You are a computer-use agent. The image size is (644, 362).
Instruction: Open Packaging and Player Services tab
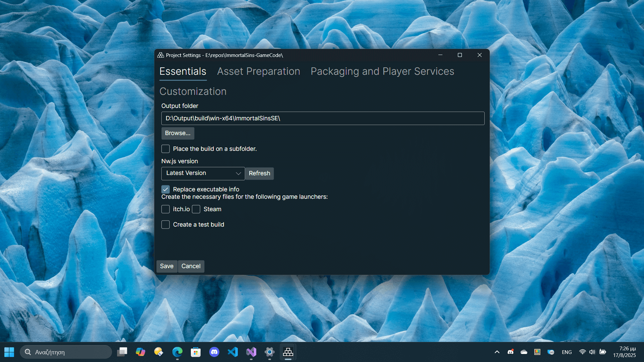click(x=382, y=71)
